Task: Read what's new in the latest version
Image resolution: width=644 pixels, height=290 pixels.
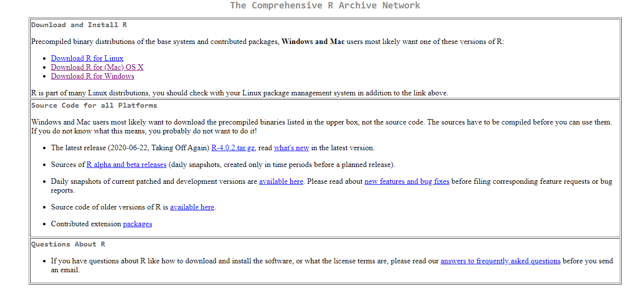Action: pyautogui.click(x=291, y=148)
